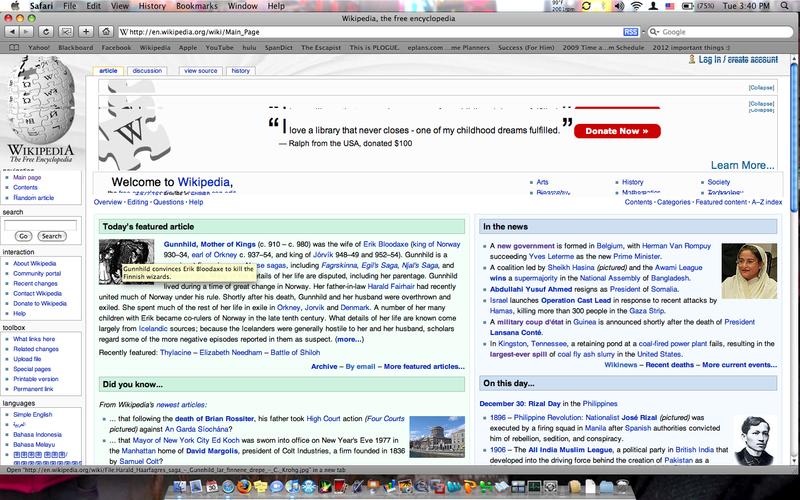Click the page's vertical scrollbar thumb
800x500 pixels.
click(x=795, y=138)
